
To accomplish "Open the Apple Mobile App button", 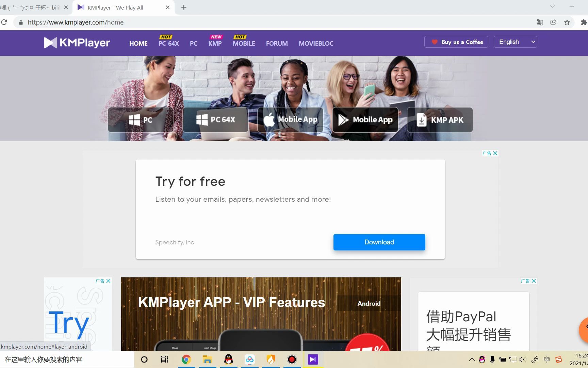I will click(290, 120).
